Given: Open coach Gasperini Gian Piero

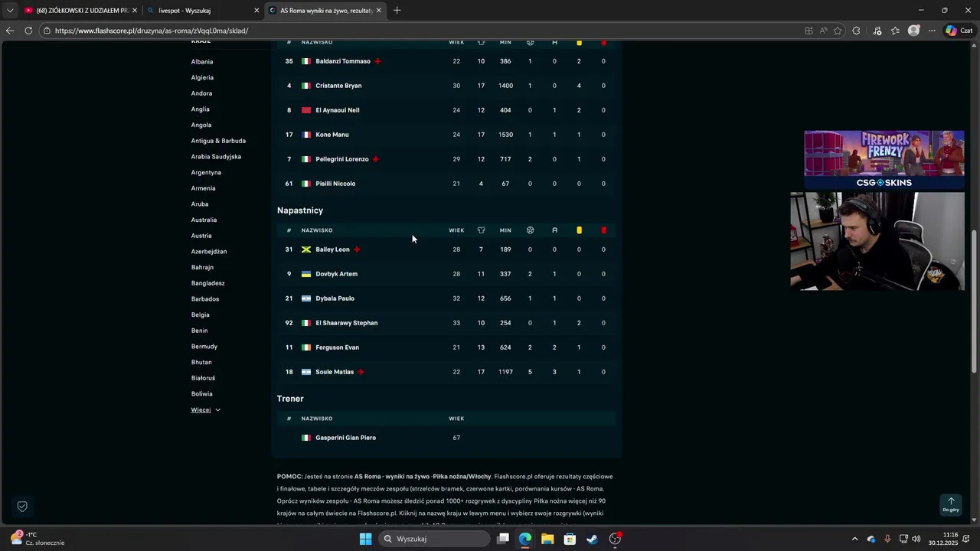Looking at the screenshot, I should 345,438.
